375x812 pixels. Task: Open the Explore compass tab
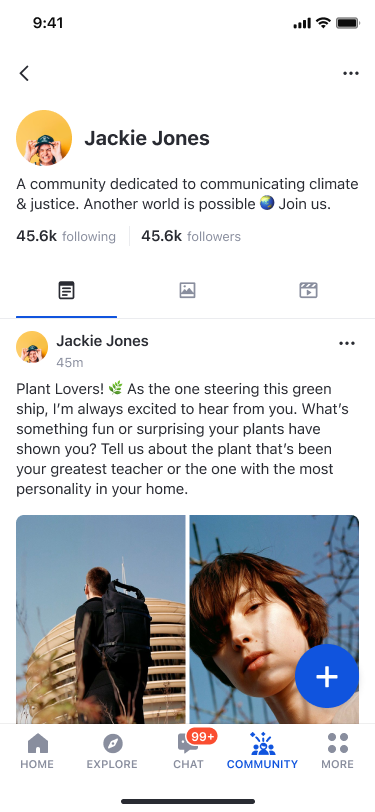click(112, 751)
